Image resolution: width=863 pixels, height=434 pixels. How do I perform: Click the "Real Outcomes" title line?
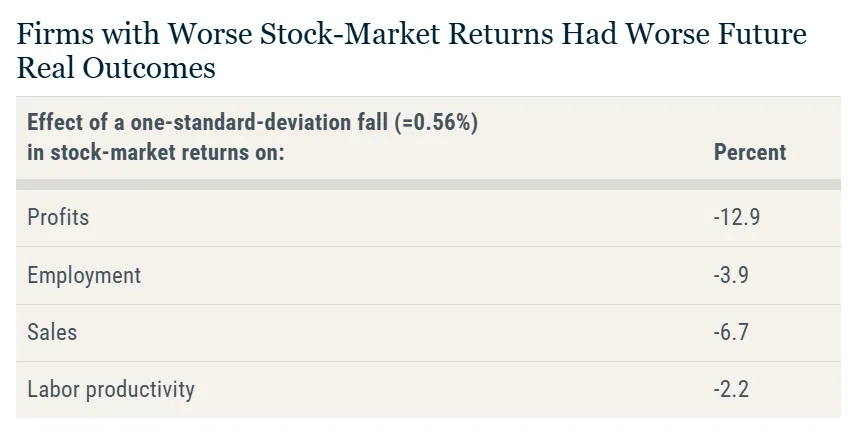[x=116, y=68]
